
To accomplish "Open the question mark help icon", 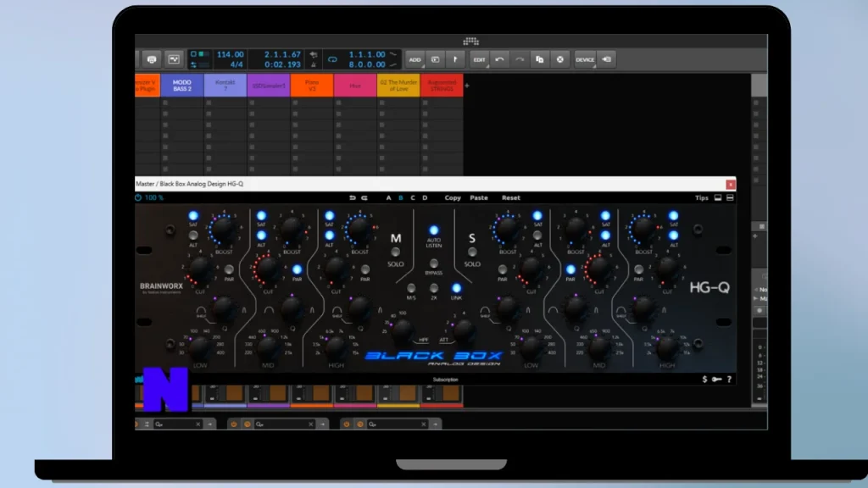I will click(x=729, y=379).
